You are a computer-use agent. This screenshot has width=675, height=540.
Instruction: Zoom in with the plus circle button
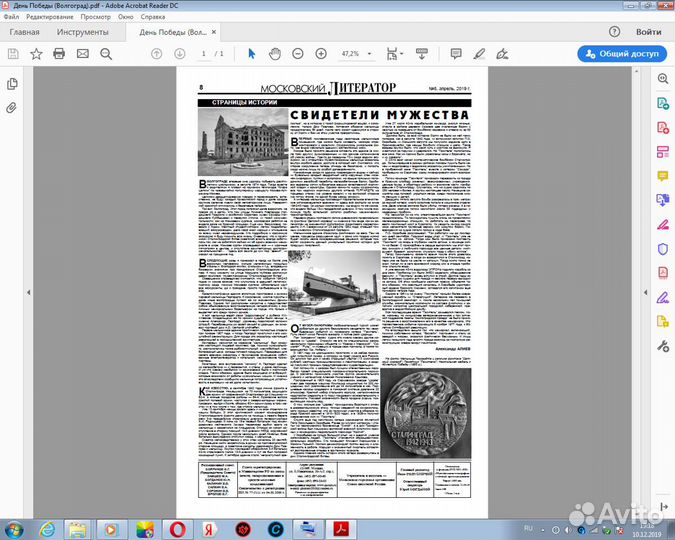[x=322, y=53]
